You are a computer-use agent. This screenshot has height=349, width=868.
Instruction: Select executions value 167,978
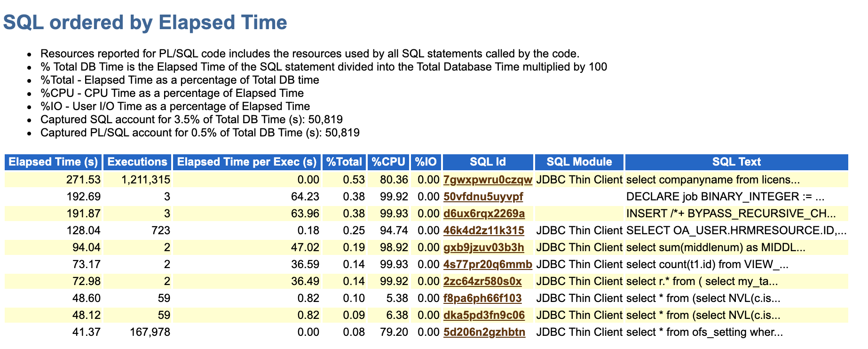tap(150, 332)
